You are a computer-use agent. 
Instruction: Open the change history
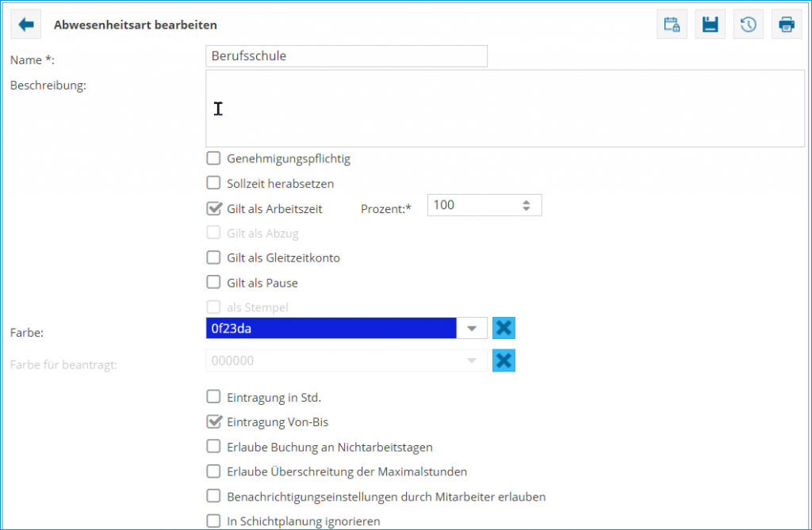point(749,24)
